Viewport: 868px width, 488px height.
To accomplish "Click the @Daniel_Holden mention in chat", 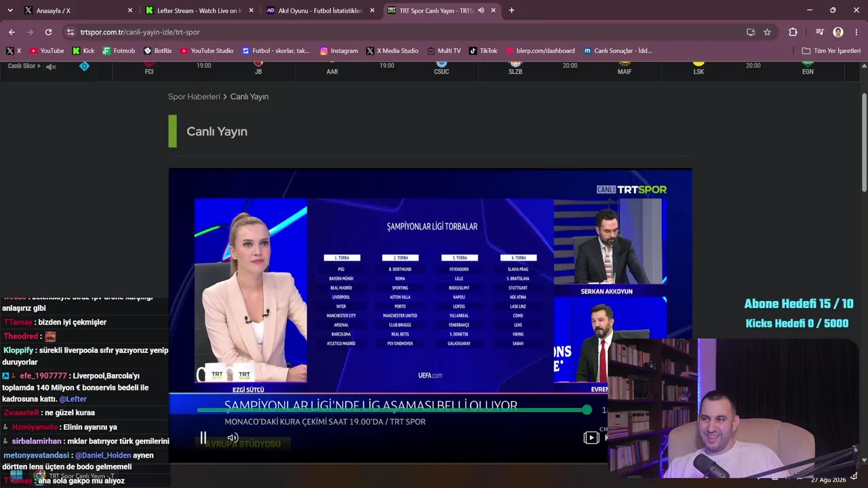I will (102, 455).
